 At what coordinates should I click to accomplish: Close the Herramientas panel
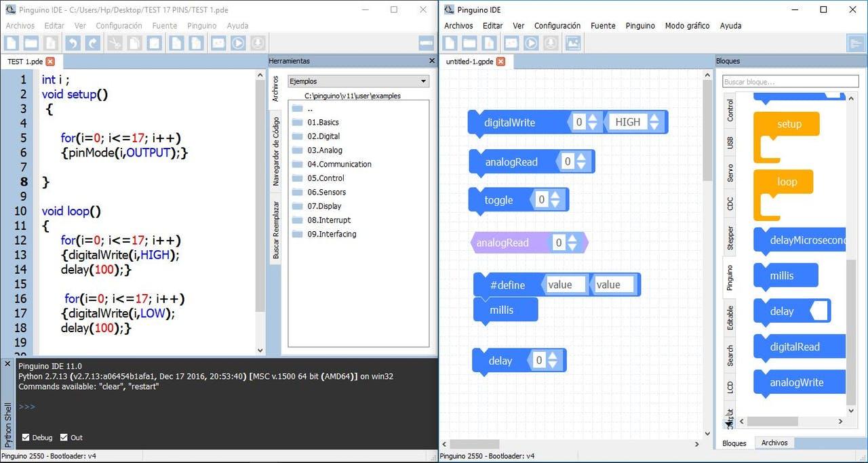point(432,60)
